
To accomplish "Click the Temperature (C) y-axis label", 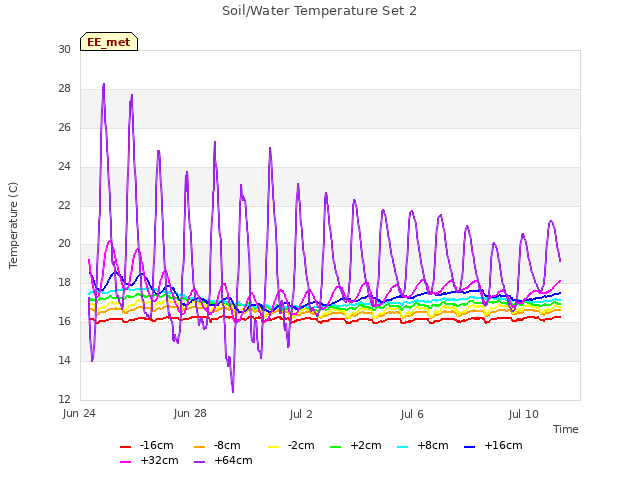I will pyautogui.click(x=13, y=225).
